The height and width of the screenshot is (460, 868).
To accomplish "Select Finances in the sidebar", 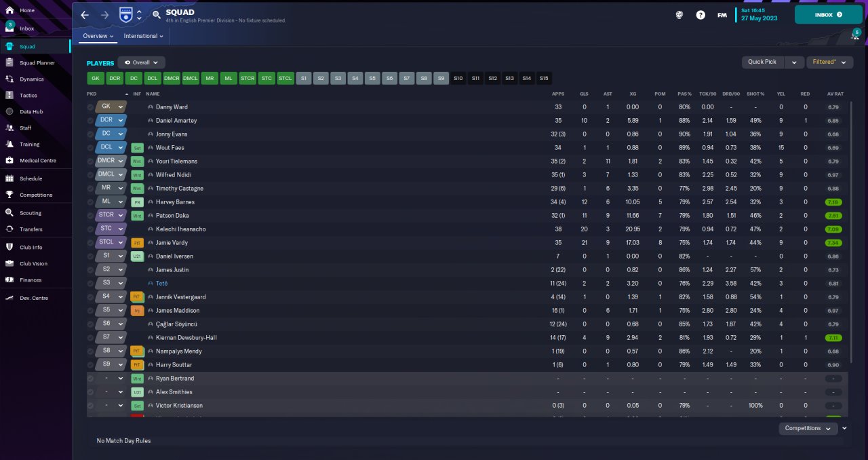I will pos(35,280).
